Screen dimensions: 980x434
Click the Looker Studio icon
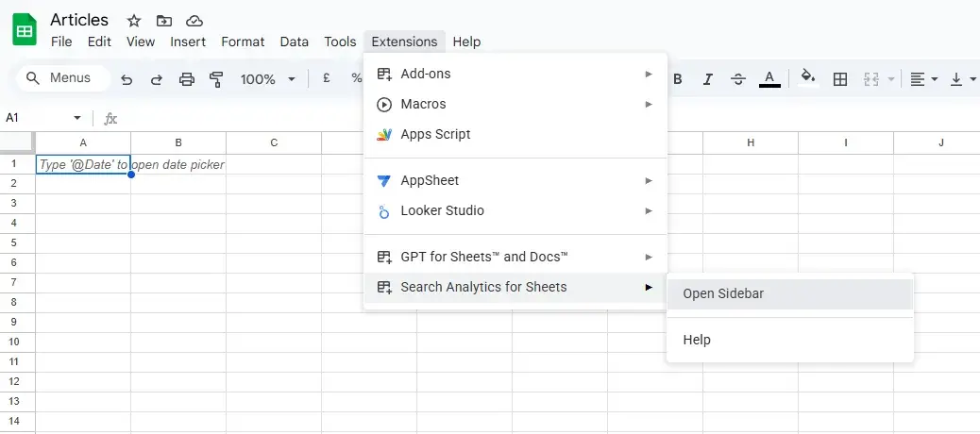[384, 211]
